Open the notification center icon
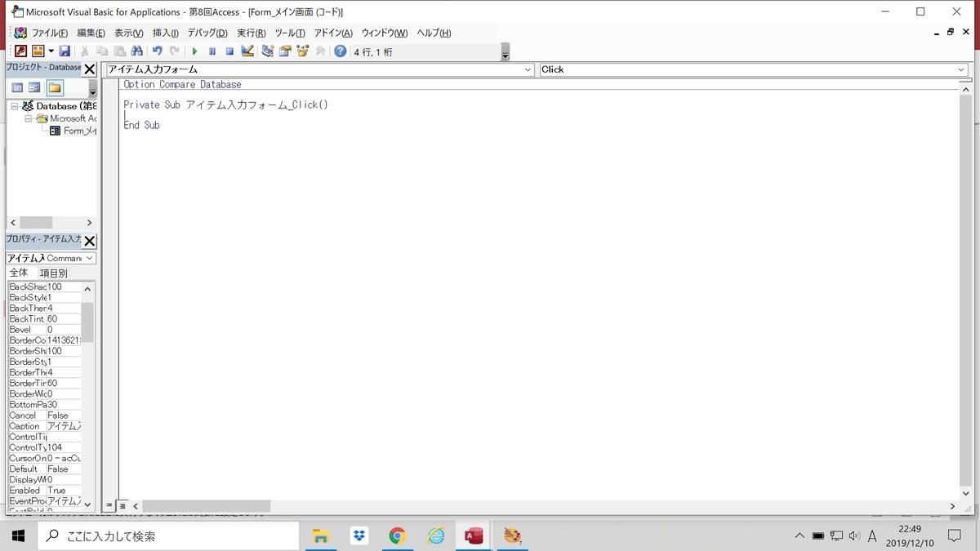Screen dimensions: 980x551 pyautogui.click(x=954, y=535)
